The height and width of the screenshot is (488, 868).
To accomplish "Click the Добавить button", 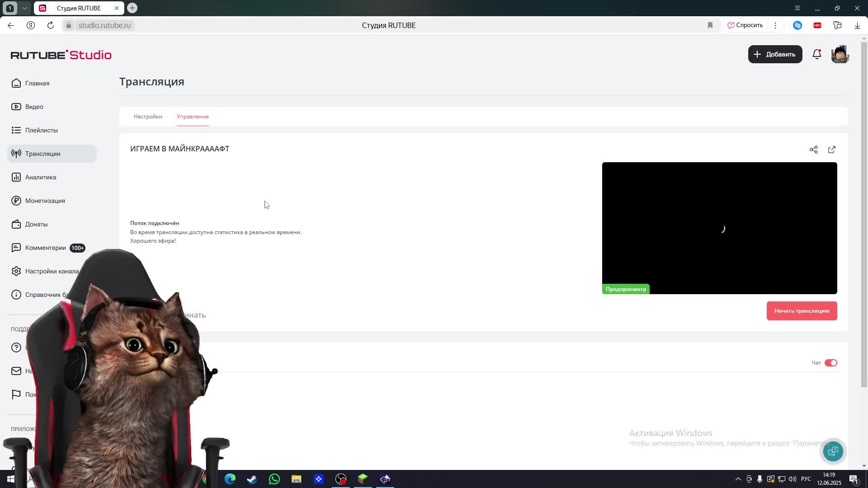I will point(775,54).
